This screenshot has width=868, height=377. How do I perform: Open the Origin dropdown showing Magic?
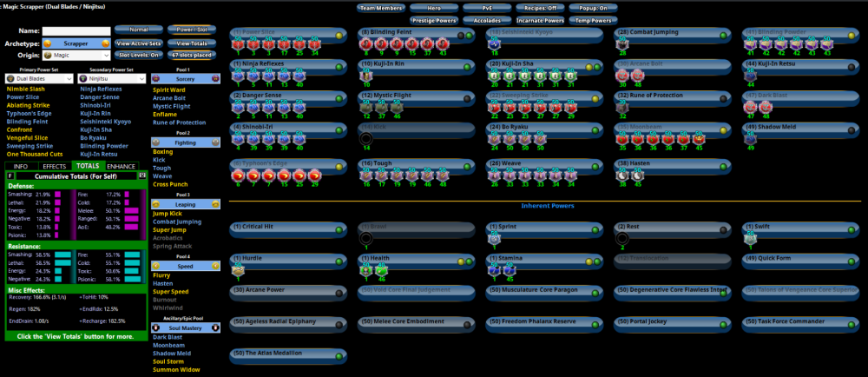point(76,55)
